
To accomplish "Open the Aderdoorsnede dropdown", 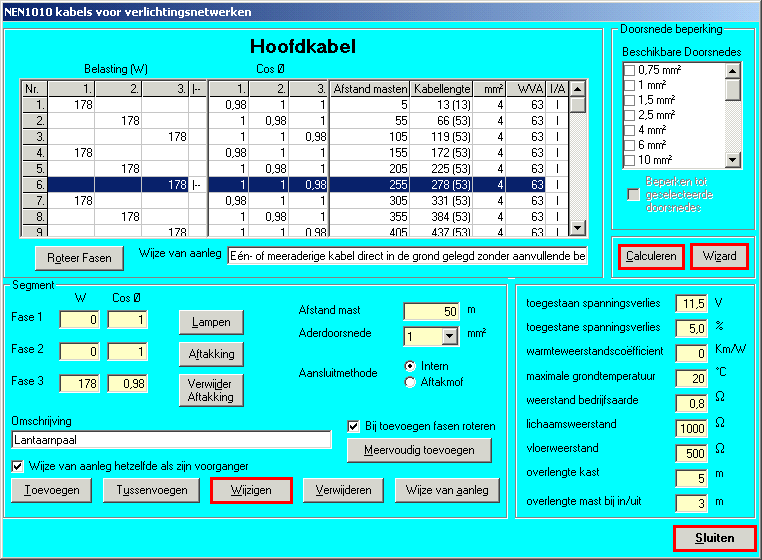I will click(450, 336).
